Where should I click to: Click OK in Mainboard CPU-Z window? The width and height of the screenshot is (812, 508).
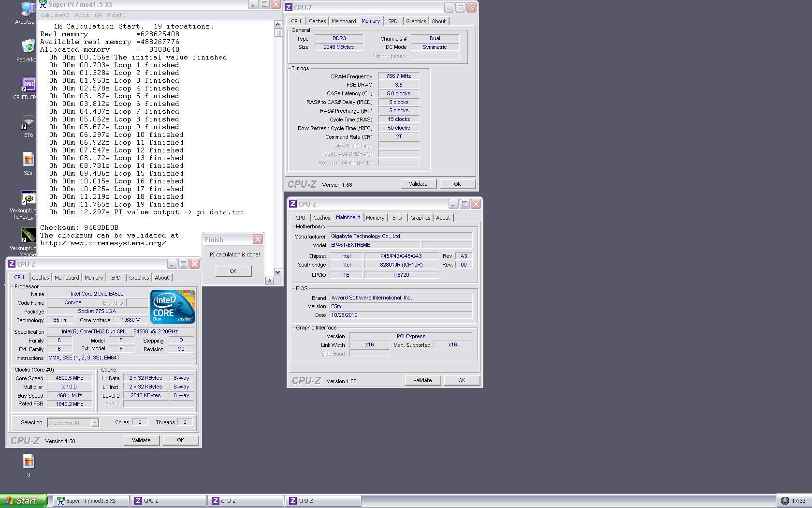click(x=462, y=380)
